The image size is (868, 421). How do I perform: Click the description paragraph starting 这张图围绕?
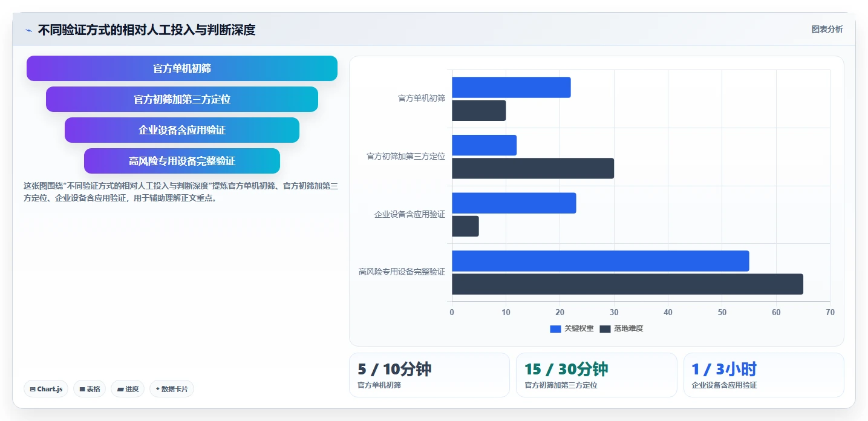180,192
